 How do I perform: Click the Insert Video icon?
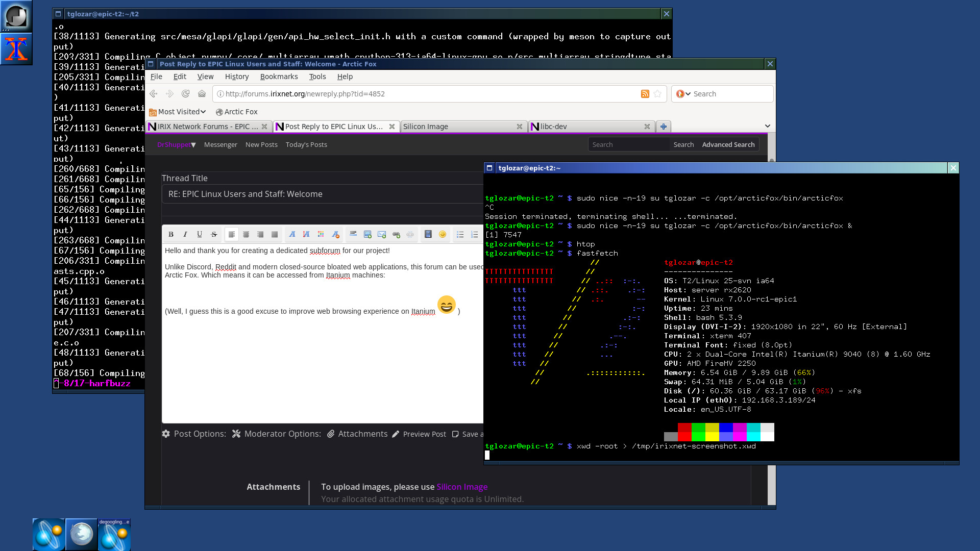tap(428, 234)
